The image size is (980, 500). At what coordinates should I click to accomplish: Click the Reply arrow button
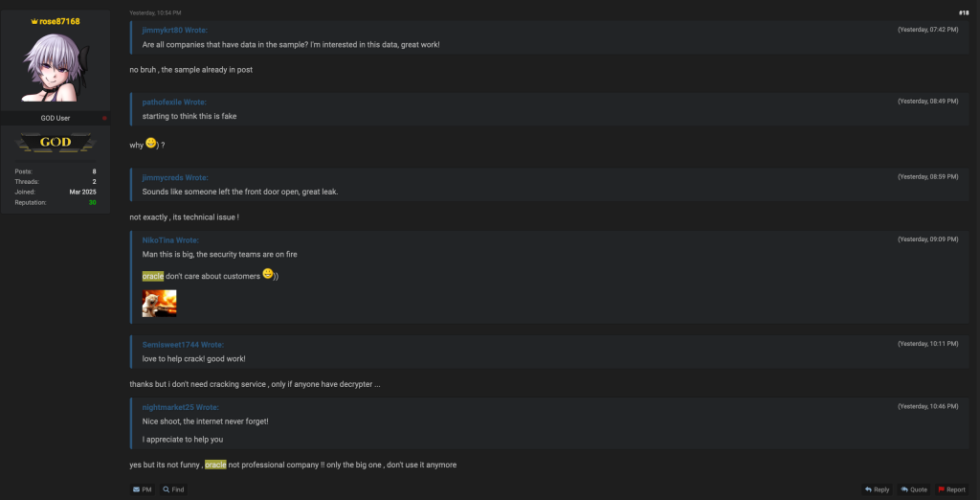click(877, 489)
